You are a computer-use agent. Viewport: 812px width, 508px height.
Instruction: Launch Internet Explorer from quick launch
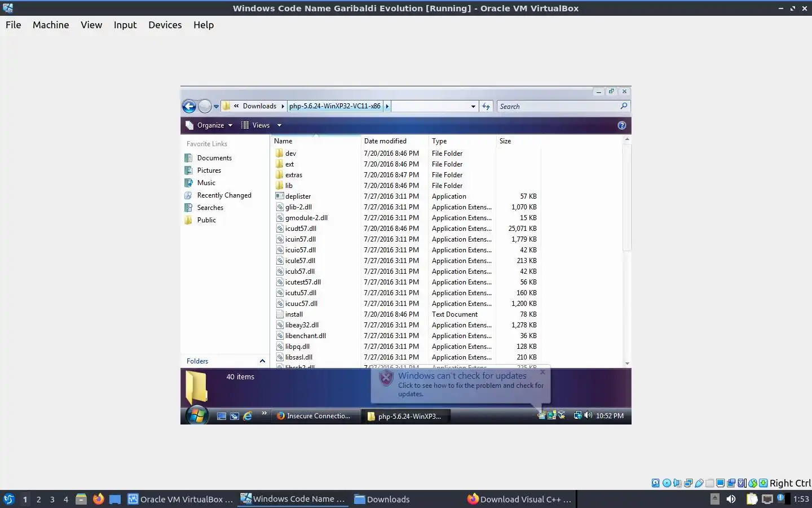248,416
